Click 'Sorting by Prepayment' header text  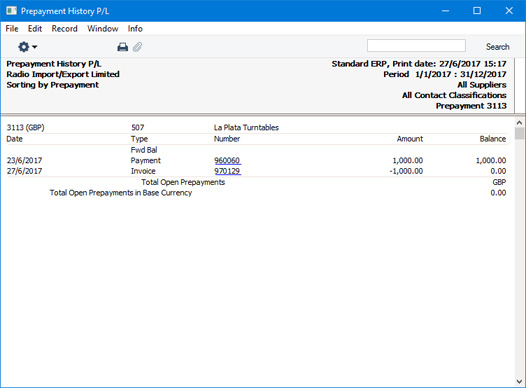53,85
